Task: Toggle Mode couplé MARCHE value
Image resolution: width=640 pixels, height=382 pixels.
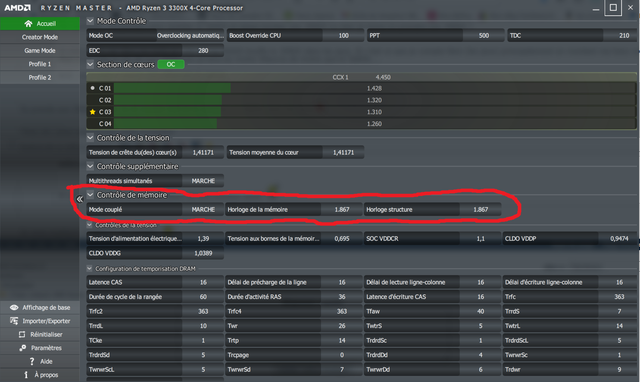Action: coord(203,209)
